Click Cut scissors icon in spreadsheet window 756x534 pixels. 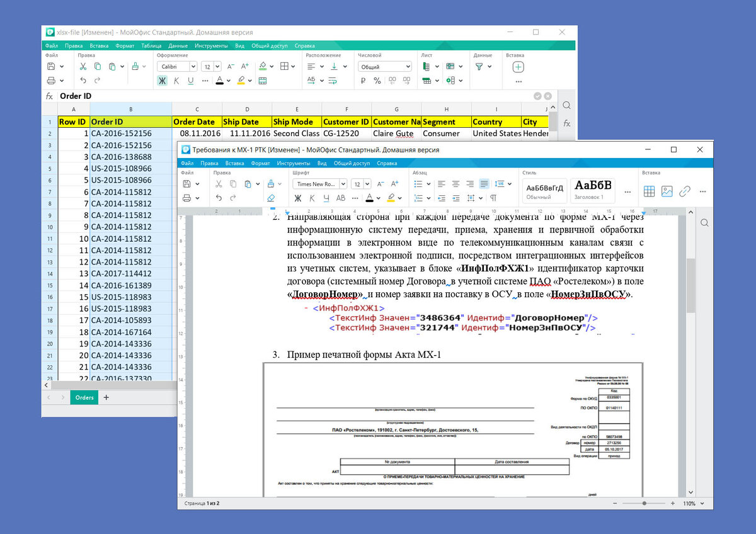[83, 66]
